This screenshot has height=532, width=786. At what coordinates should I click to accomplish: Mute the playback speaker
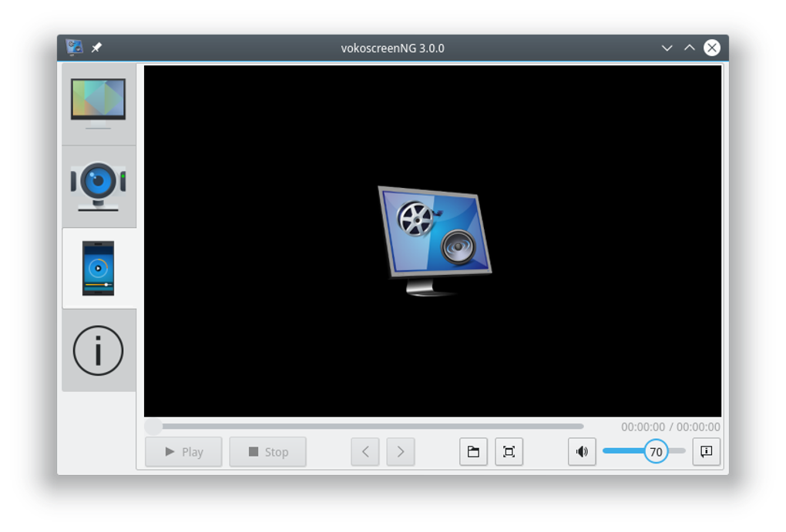point(582,452)
